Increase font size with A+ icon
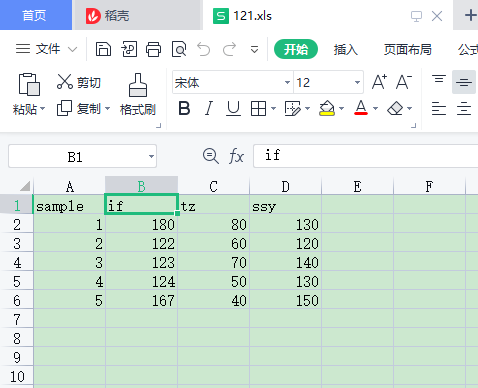Screen dimensions: 478x388 tap(379, 82)
